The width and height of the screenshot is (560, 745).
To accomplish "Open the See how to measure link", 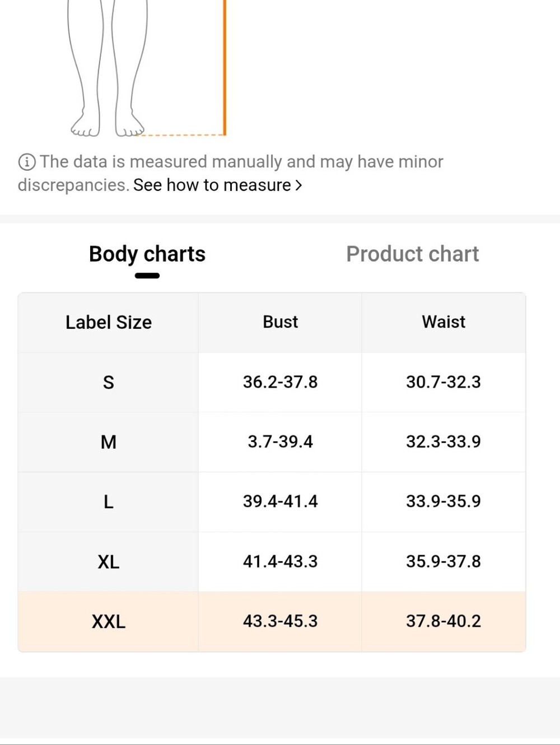I will click(212, 185).
